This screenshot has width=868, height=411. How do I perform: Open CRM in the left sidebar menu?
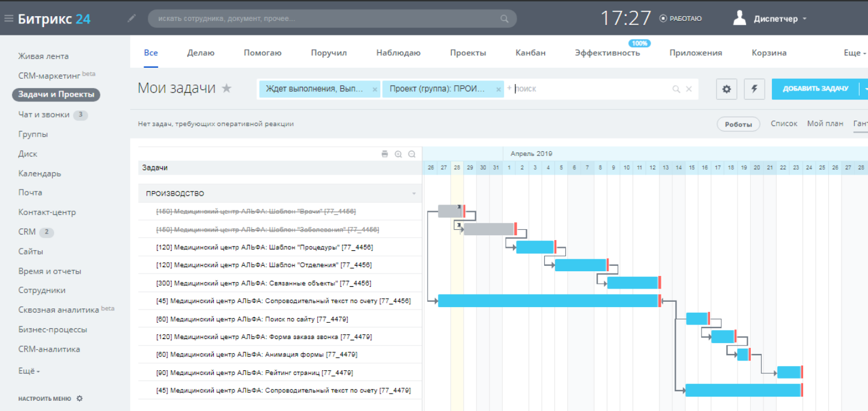27,232
